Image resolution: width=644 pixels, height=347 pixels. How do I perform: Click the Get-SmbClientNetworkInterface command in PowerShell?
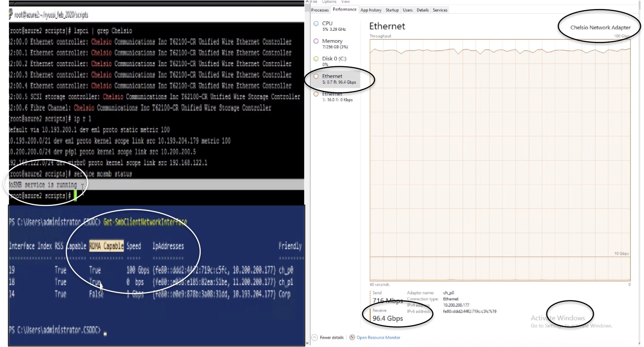coord(145,222)
